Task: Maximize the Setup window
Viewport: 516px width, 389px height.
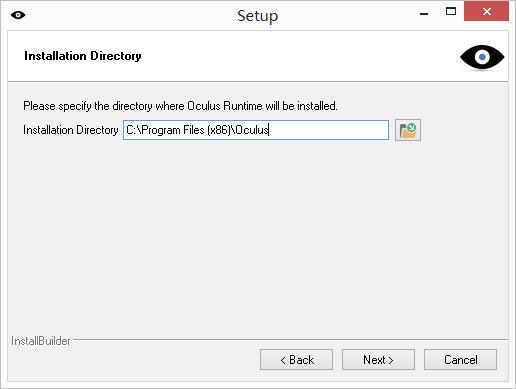Action: point(451,12)
